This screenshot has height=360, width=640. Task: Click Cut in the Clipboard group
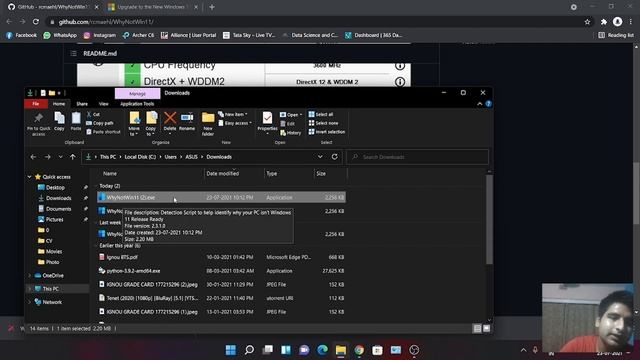[x=93, y=114]
